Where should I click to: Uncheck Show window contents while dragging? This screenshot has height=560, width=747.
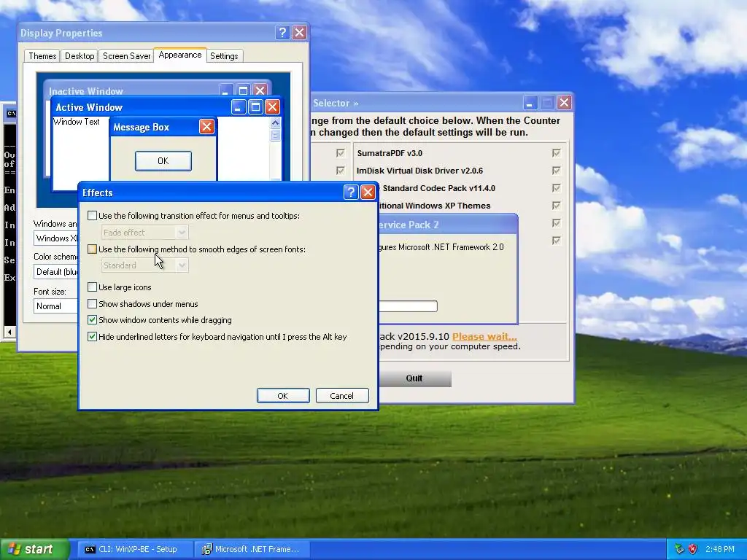[93, 320]
